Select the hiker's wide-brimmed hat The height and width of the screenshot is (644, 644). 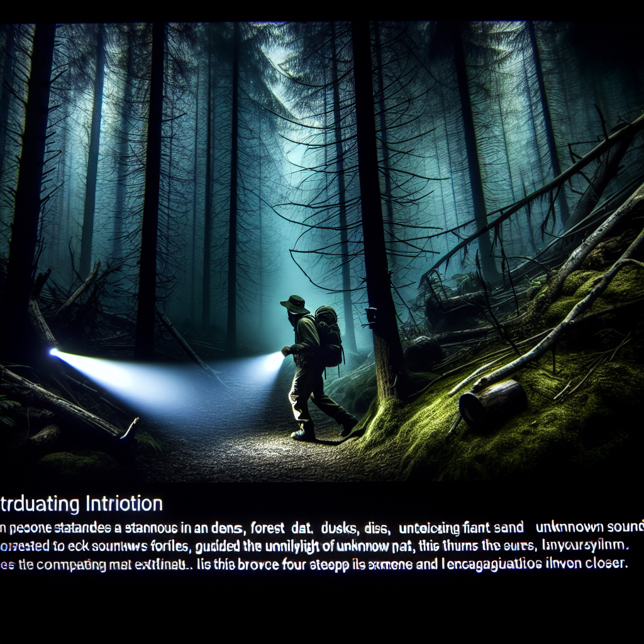click(294, 305)
